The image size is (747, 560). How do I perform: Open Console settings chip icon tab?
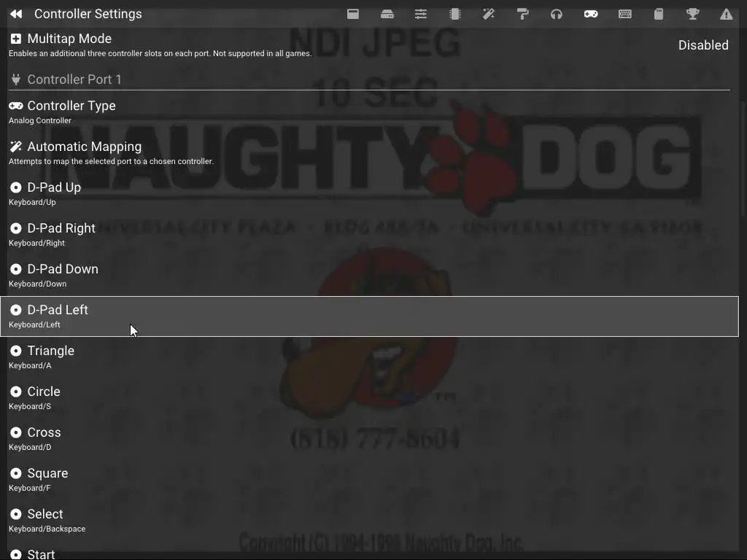coord(455,14)
